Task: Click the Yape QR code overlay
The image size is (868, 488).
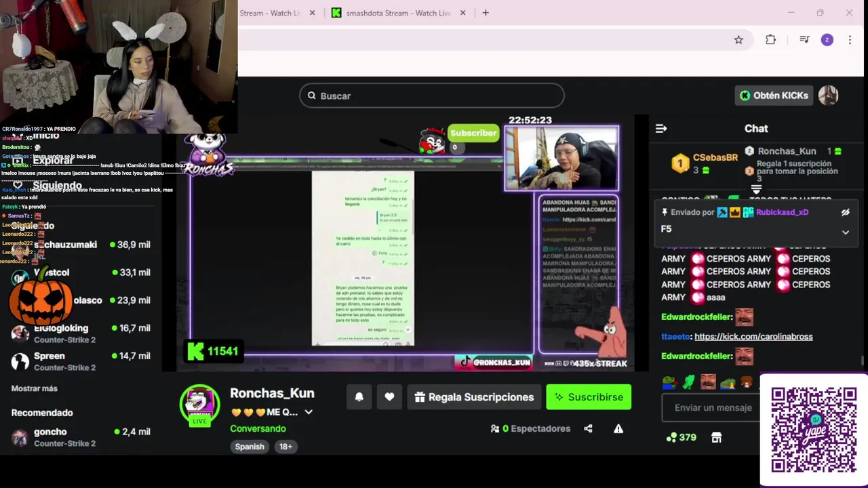Action: [814, 430]
